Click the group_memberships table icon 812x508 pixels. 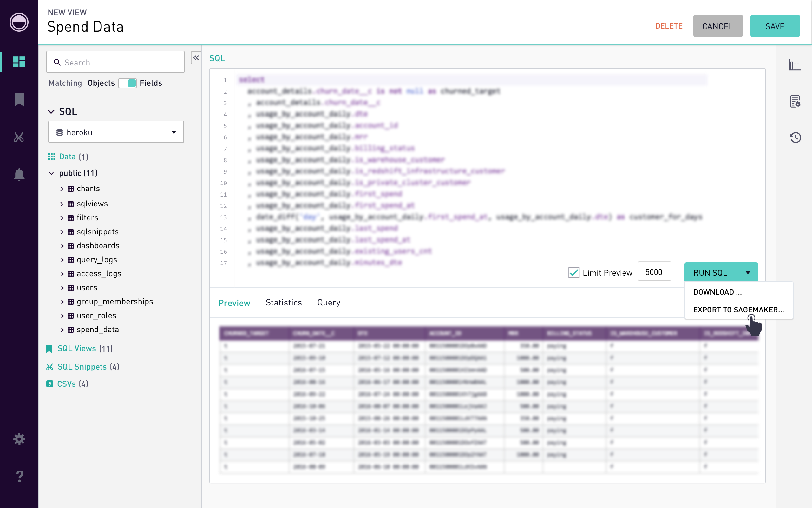(x=71, y=302)
